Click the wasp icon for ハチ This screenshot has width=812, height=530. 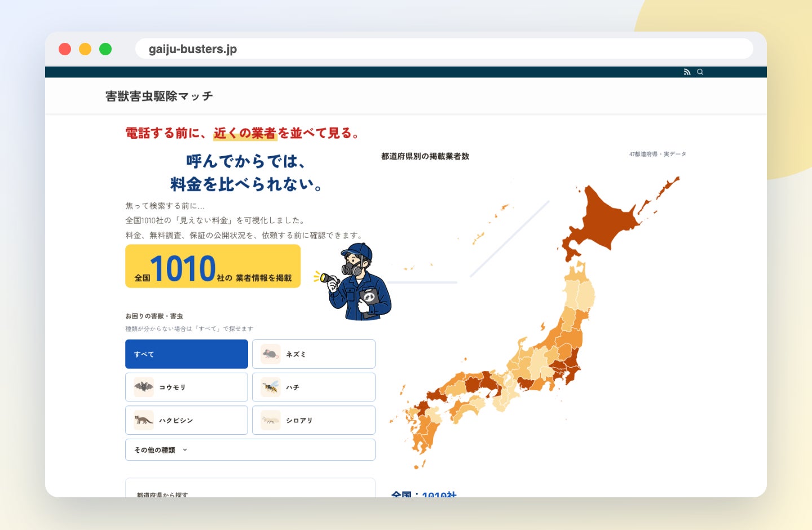[271, 387]
